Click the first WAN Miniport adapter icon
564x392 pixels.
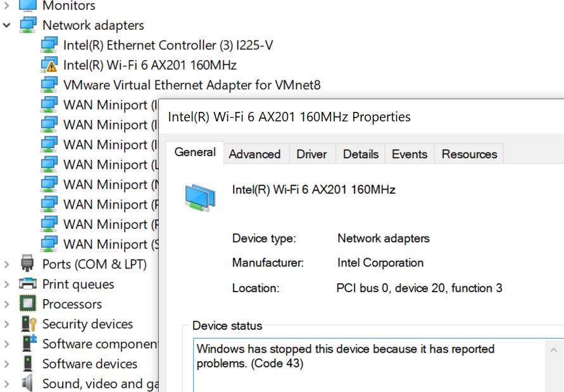(49, 104)
